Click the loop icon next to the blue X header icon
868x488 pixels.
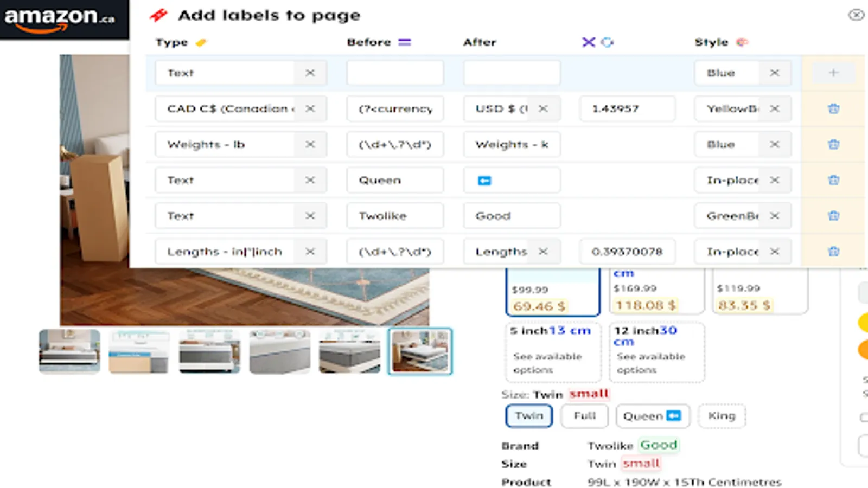608,42
